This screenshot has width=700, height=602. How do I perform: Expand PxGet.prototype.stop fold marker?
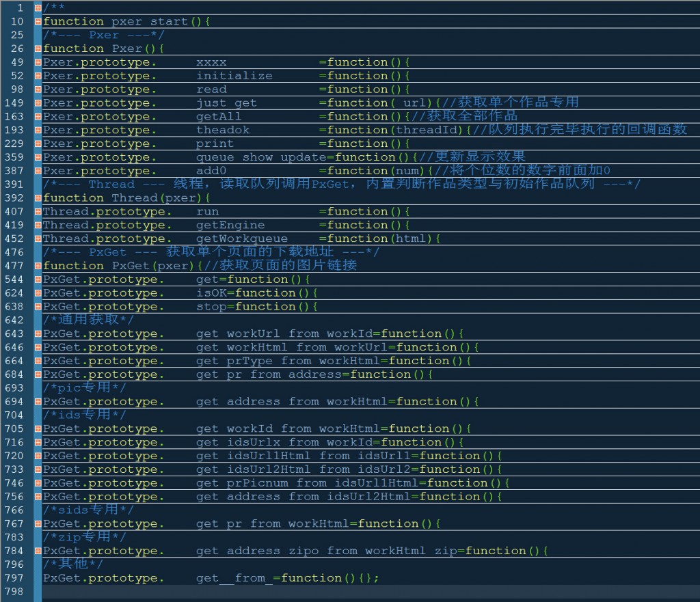click(x=38, y=307)
